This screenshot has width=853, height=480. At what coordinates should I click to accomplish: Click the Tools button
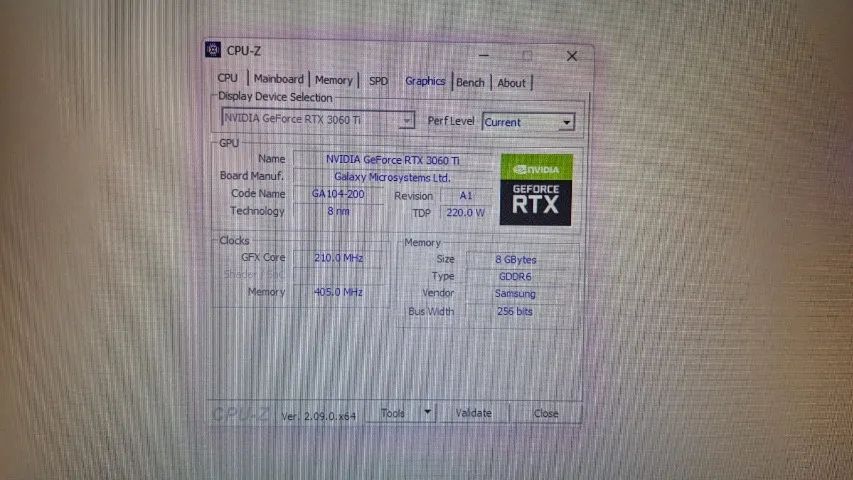tap(393, 413)
